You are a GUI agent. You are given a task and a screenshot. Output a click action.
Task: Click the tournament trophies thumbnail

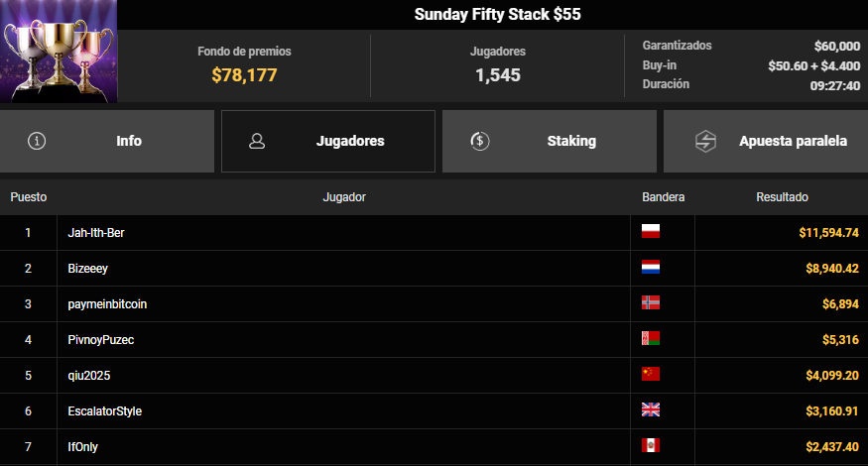59,51
